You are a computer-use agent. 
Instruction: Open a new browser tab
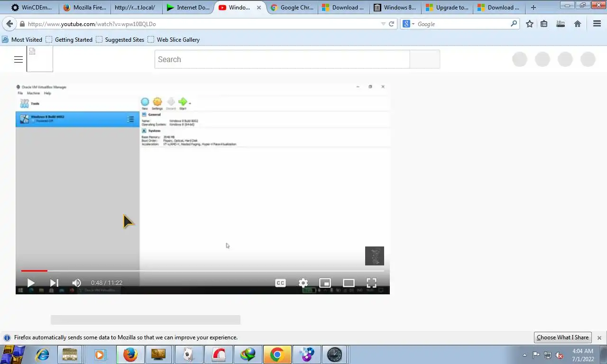[x=533, y=8]
